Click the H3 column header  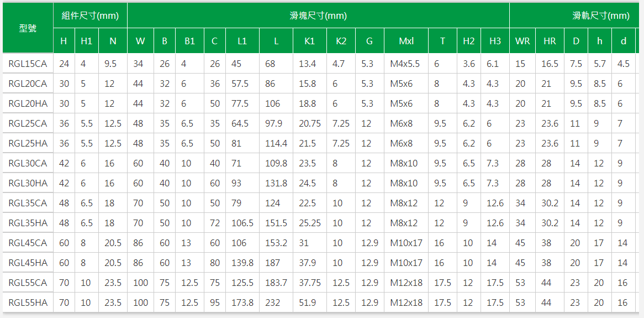(495, 41)
